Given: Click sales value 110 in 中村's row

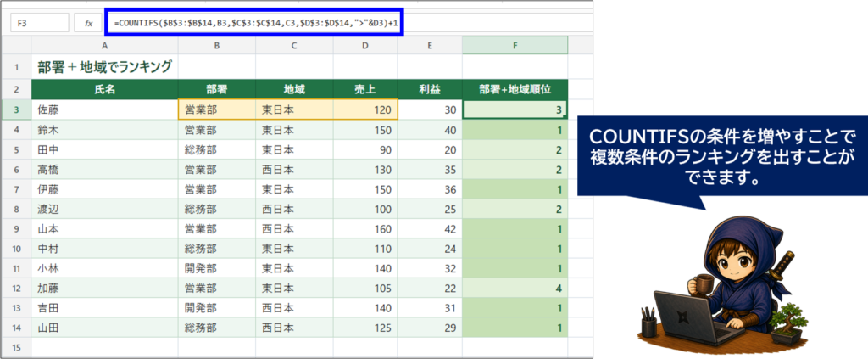Looking at the screenshot, I should (365, 249).
